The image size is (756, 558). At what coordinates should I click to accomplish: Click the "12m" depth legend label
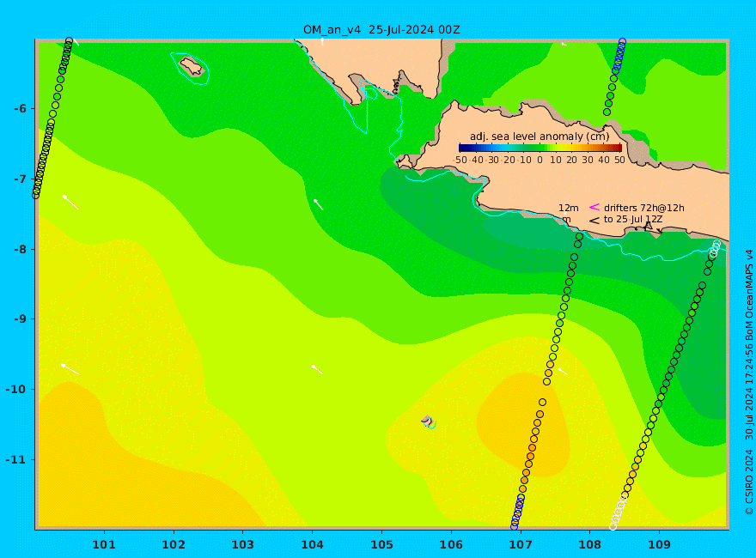tap(569, 208)
